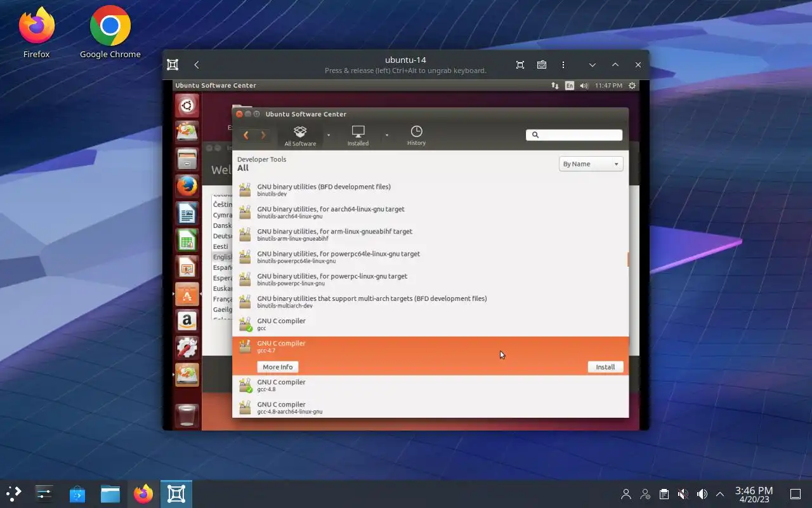Viewport: 812px width, 508px height.
Task: Open LibreOffice Calc from the Ubuntu launcher
Action: coord(187,241)
